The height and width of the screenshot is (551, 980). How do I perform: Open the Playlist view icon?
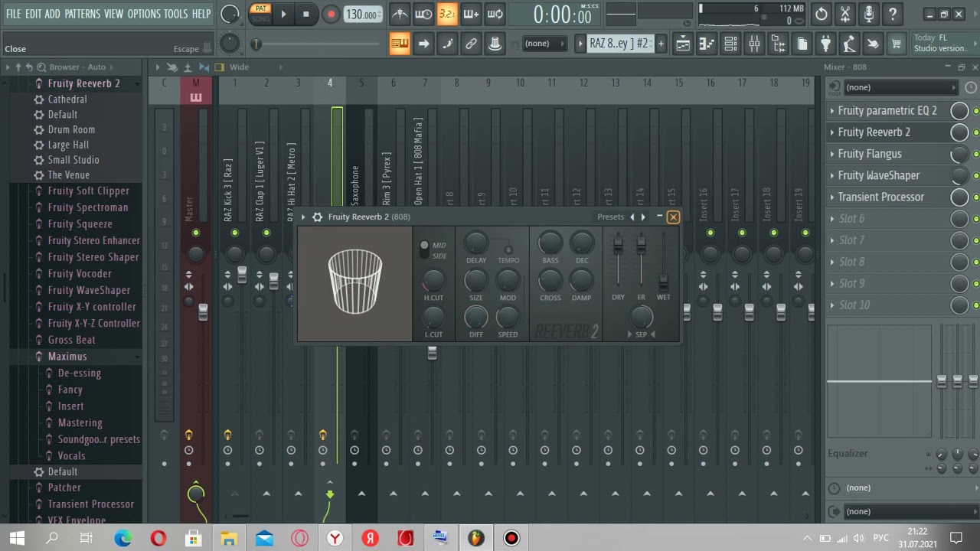coord(683,44)
